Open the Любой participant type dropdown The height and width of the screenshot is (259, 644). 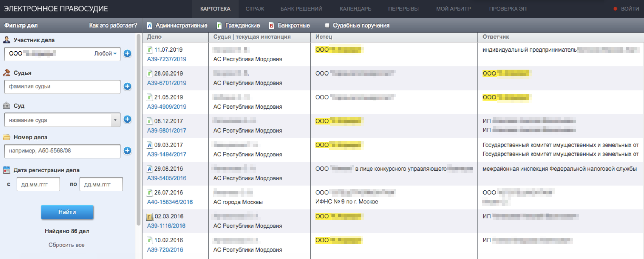[x=105, y=53]
